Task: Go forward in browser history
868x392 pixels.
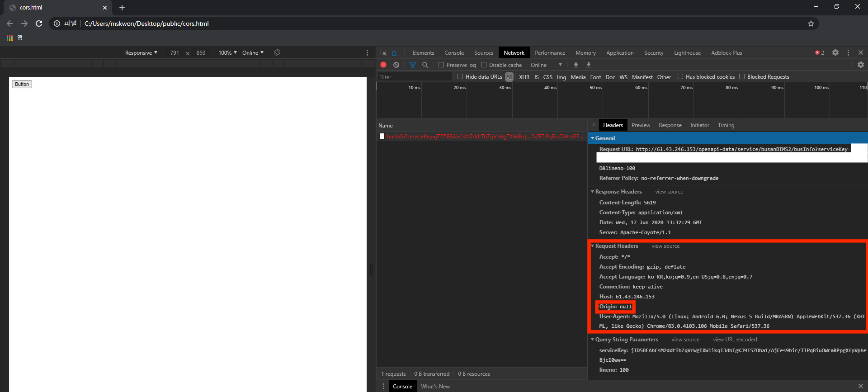Action: [x=24, y=24]
